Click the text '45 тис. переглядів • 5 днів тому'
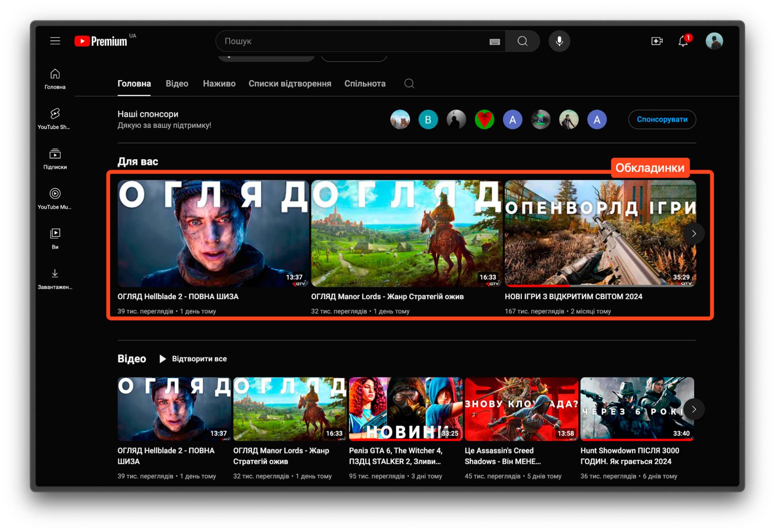This screenshot has height=532, width=775. [x=513, y=476]
